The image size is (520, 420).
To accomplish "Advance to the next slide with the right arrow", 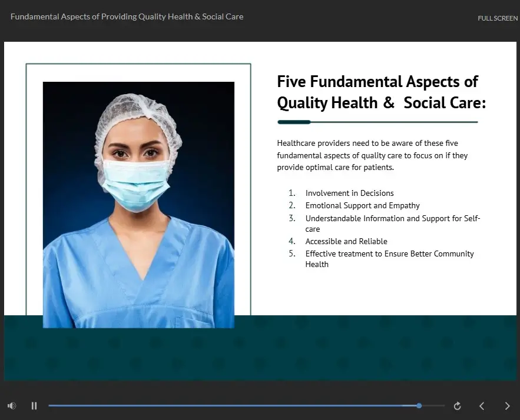I will pyautogui.click(x=507, y=406).
